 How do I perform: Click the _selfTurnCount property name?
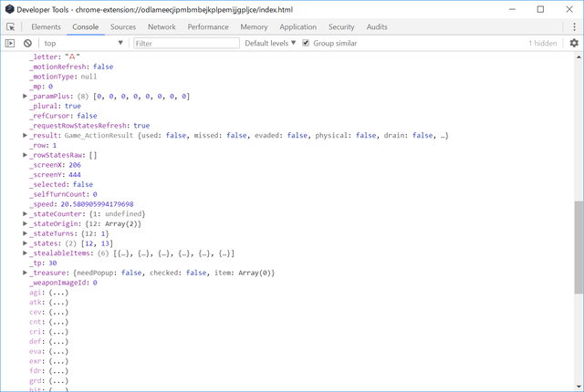59,194
